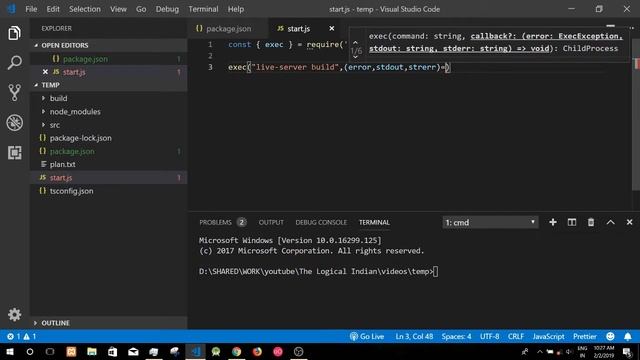Screen dimensions: 640x360
Task: Open the Search view in activity bar
Action: pyautogui.click(x=14, y=63)
